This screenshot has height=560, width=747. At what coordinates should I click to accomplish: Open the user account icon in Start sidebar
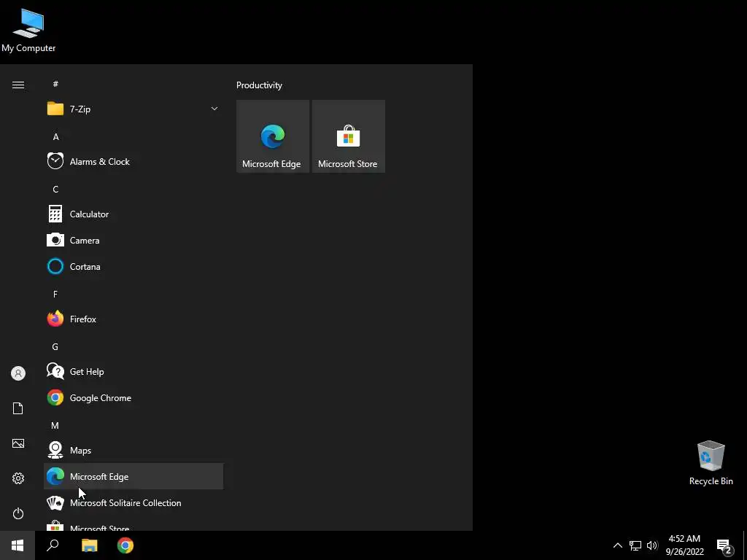[18, 373]
